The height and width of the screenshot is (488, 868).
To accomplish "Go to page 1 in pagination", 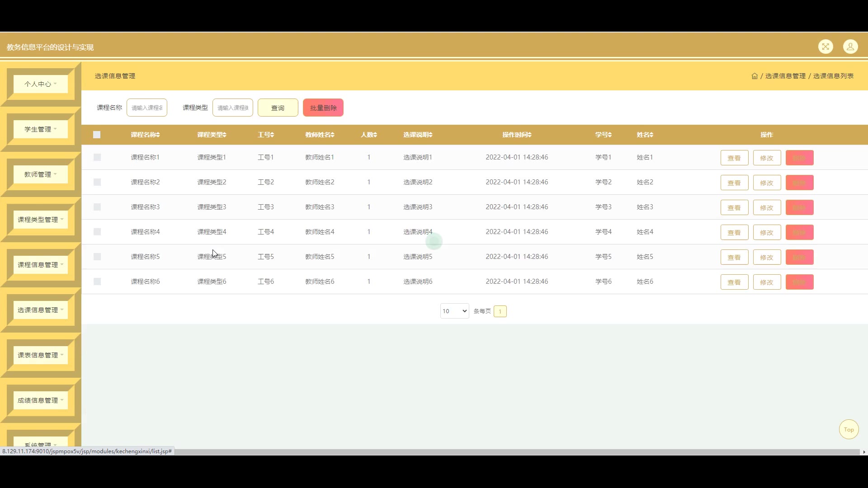I will [x=500, y=311].
